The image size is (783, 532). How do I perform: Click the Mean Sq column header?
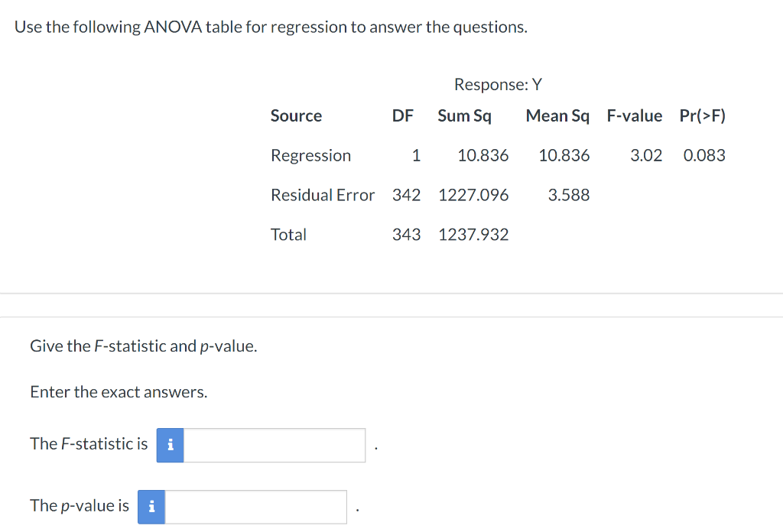point(557,116)
